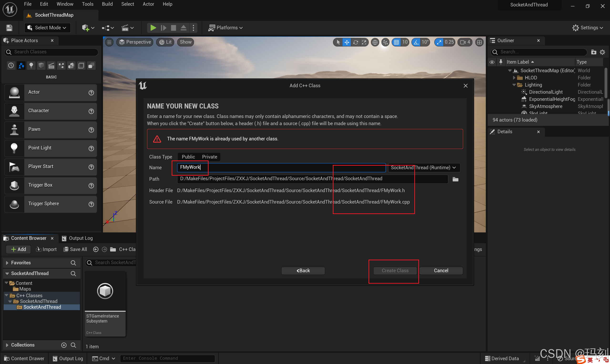Set class type to Private
Viewport: 610px width, 364px height.
point(210,157)
